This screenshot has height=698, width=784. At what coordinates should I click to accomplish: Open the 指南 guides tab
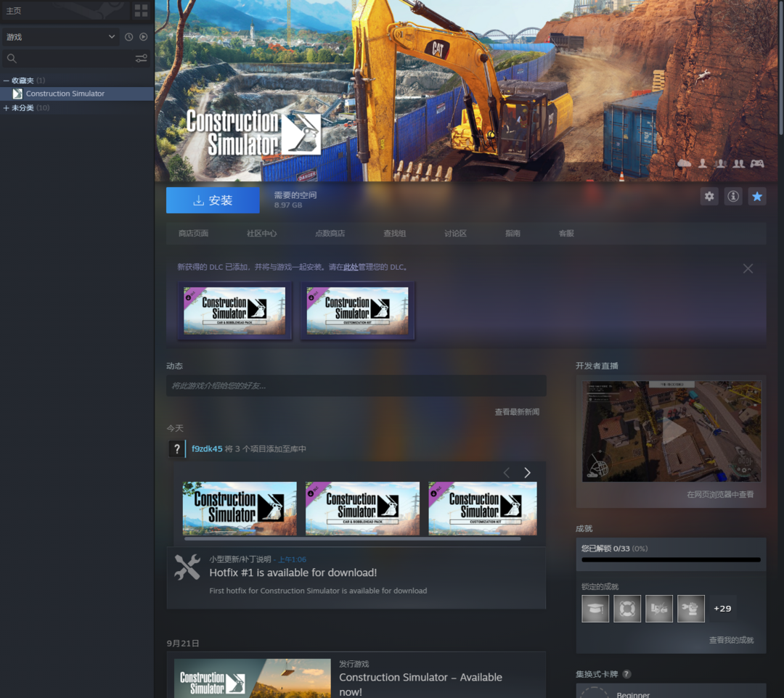[x=513, y=234]
